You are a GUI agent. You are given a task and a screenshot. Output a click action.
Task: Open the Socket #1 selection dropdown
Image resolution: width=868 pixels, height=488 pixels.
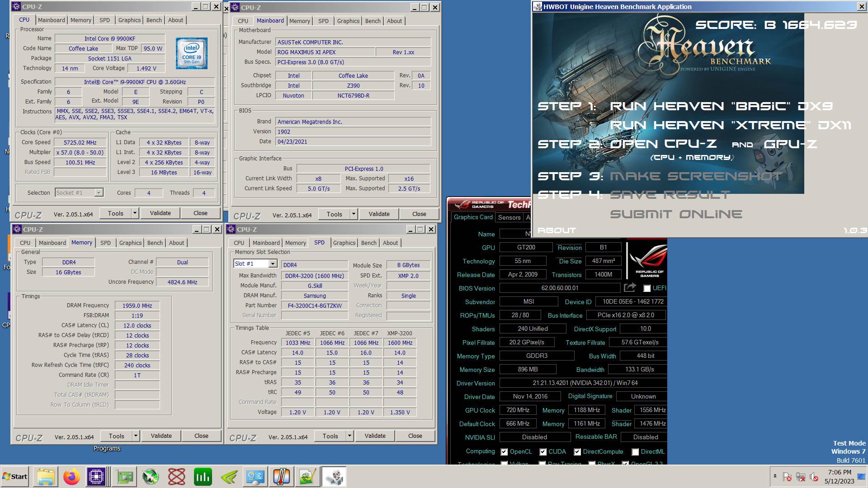(x=98, y=193)
